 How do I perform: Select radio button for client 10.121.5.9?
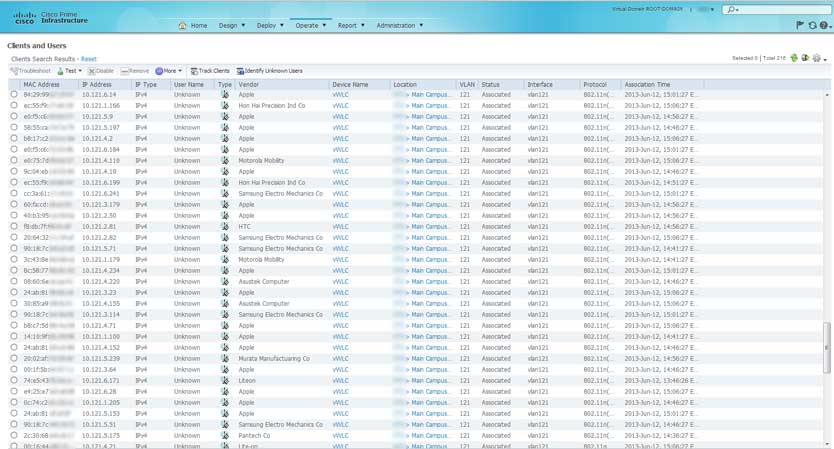(14, 116)
